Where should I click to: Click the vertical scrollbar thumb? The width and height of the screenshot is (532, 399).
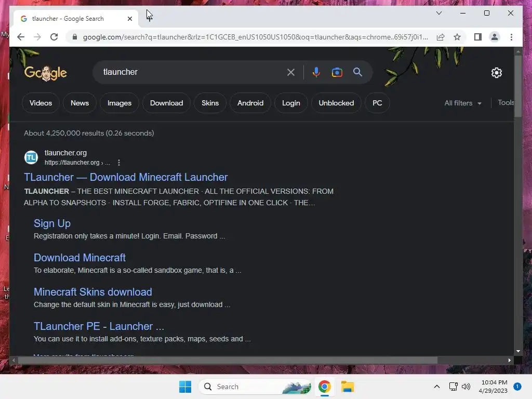tap(518, 86)
